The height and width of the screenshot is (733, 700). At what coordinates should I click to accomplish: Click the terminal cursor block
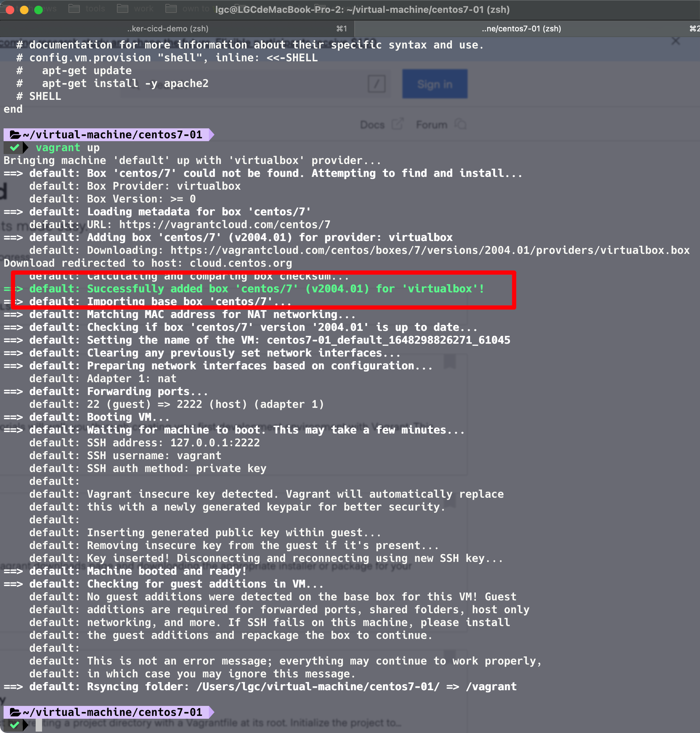tap(39, 726)
